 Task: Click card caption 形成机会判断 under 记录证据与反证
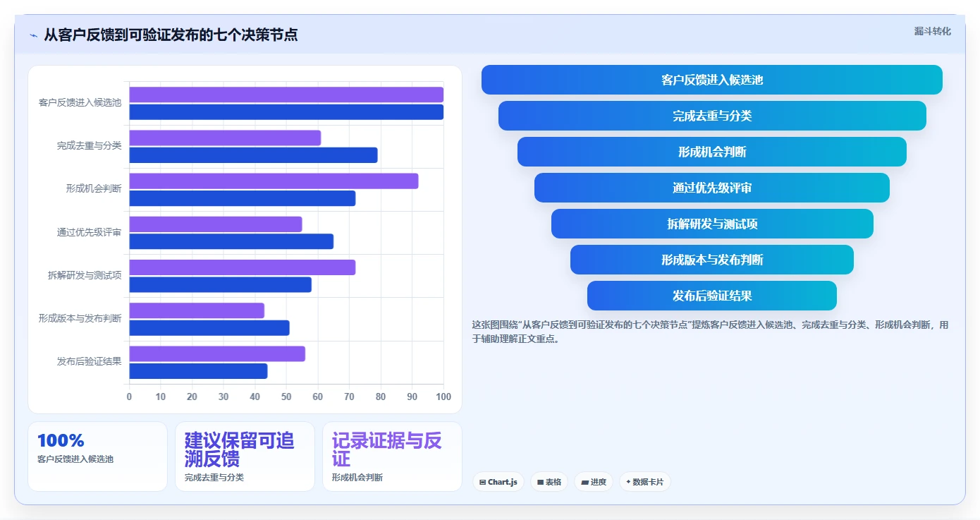(357, 478)
